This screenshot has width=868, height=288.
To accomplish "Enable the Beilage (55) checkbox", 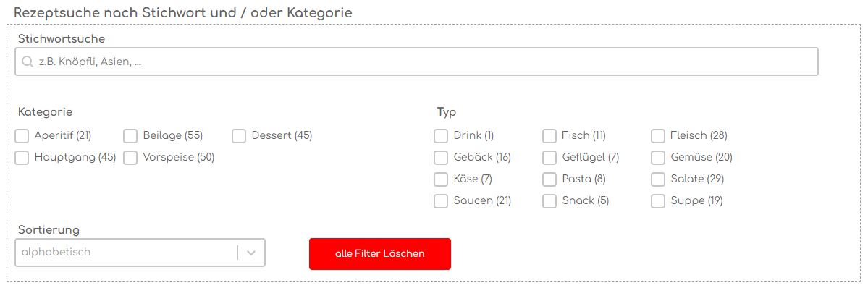I will (130, 136).
